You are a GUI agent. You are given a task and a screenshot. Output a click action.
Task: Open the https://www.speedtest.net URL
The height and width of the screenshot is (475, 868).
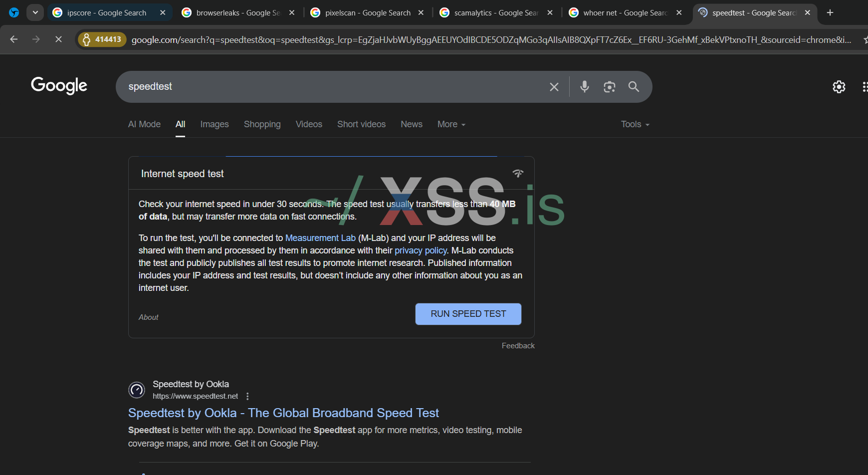196,396
